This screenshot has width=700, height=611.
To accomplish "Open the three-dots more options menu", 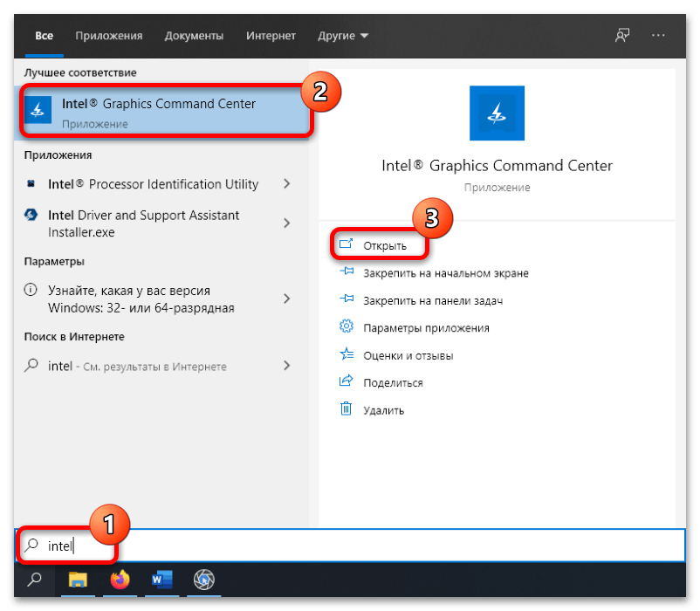I will pos(658,36).
